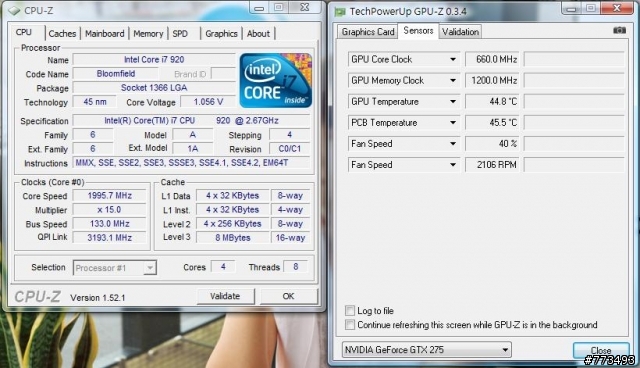Minimize the CPU-Z window

tap(259, 8)
